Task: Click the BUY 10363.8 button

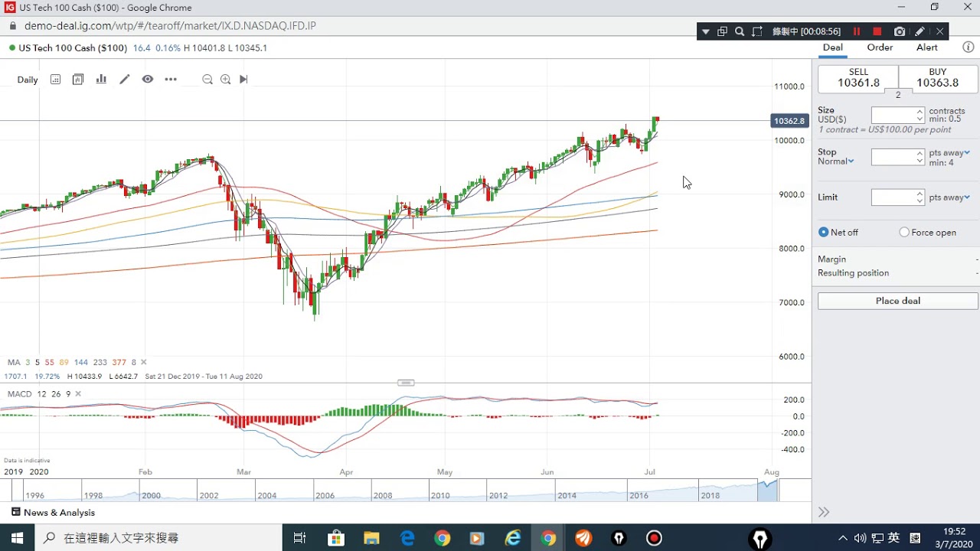Action: (938, 78)
